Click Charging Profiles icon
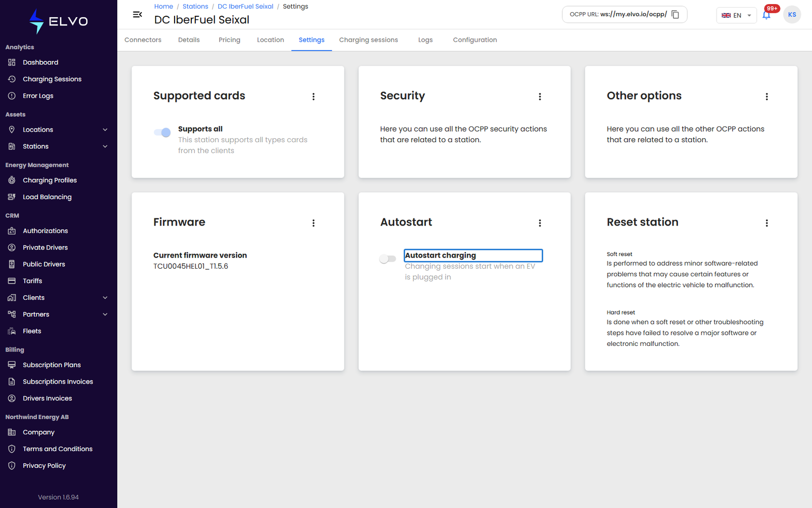 click(x=12, y=180)
